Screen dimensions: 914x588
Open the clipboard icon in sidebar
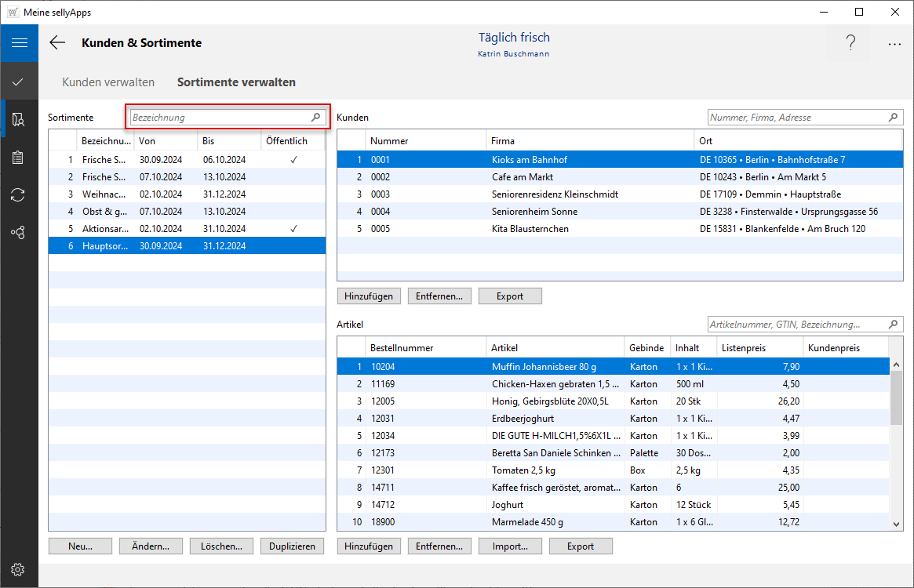pos(19,158)
